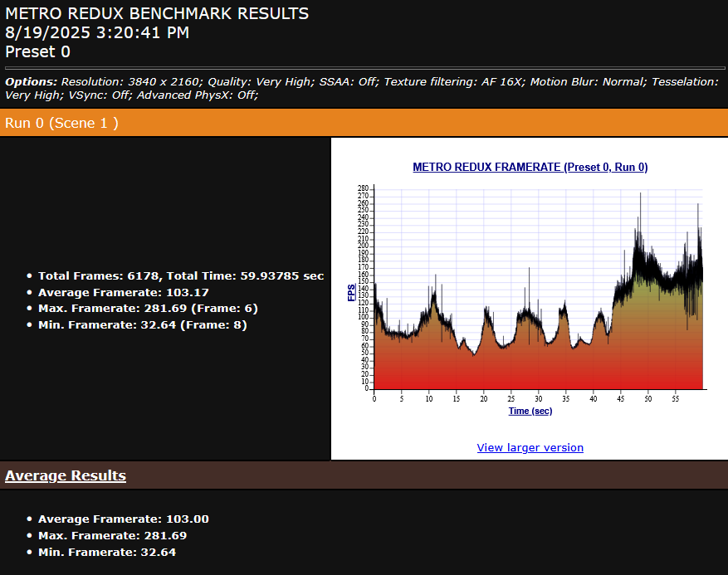
Task: Click Max. Framerate: 281.69 in Average Results
Action: 112,535
